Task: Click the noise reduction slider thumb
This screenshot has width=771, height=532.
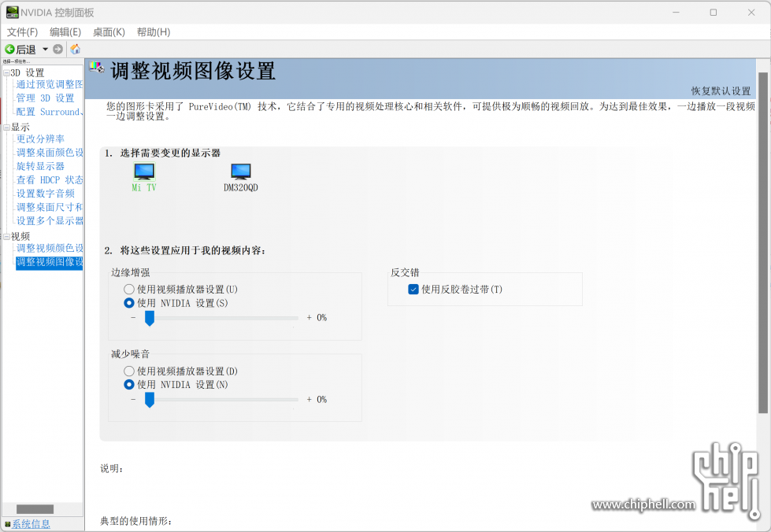Action: 150,400
